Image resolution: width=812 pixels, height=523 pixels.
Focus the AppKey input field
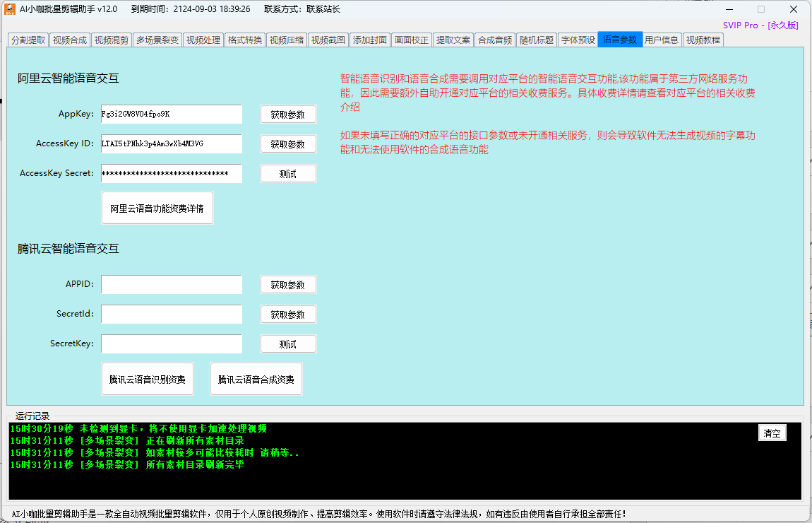[171, 114]
